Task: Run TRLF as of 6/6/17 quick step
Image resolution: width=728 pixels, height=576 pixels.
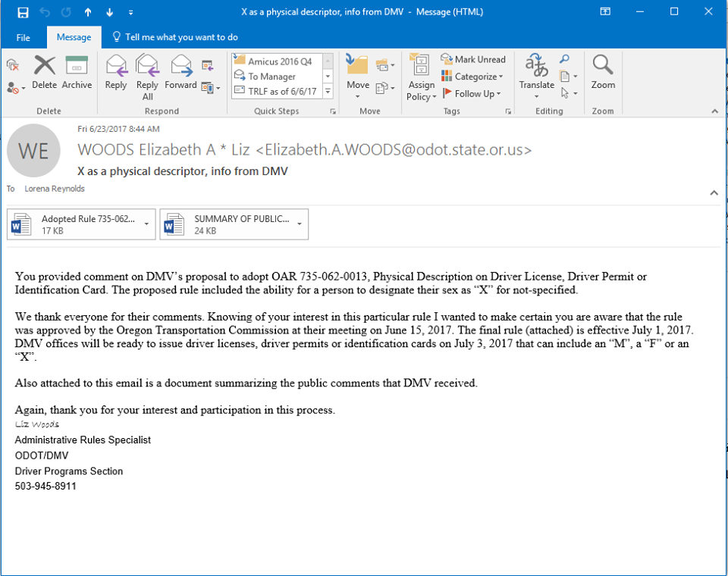Action: click(x=278, y=91)
